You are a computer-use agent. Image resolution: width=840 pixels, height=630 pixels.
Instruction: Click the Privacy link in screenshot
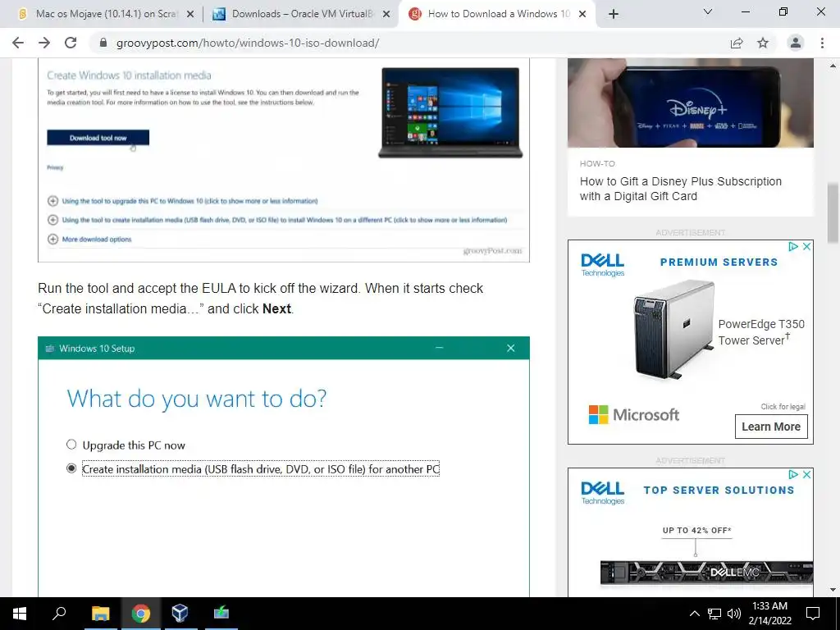point(55,167)
